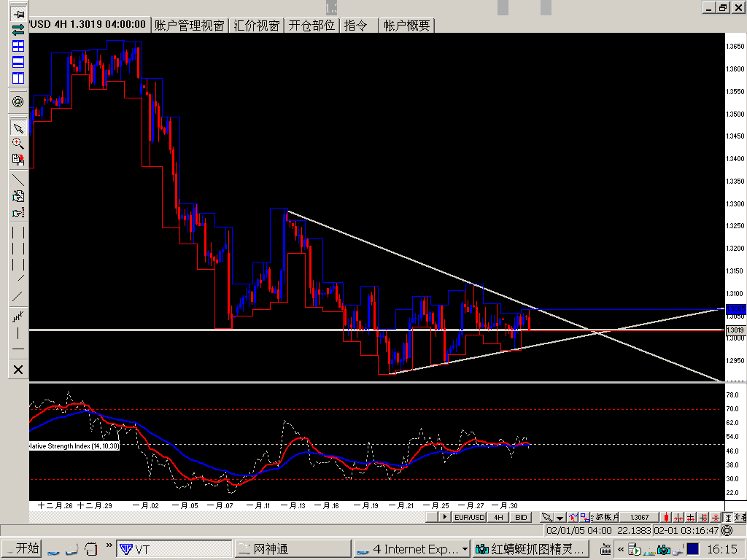Click the pointing hand with dotted line icon
The width and height of the screenshot is (747, 560).
[x=18, y=212]
